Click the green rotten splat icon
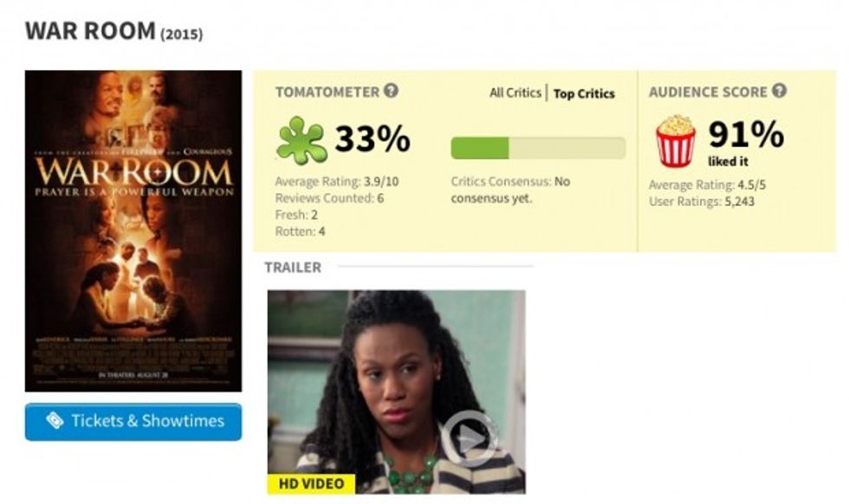849x504 pixels. click(x=301, y=140)
